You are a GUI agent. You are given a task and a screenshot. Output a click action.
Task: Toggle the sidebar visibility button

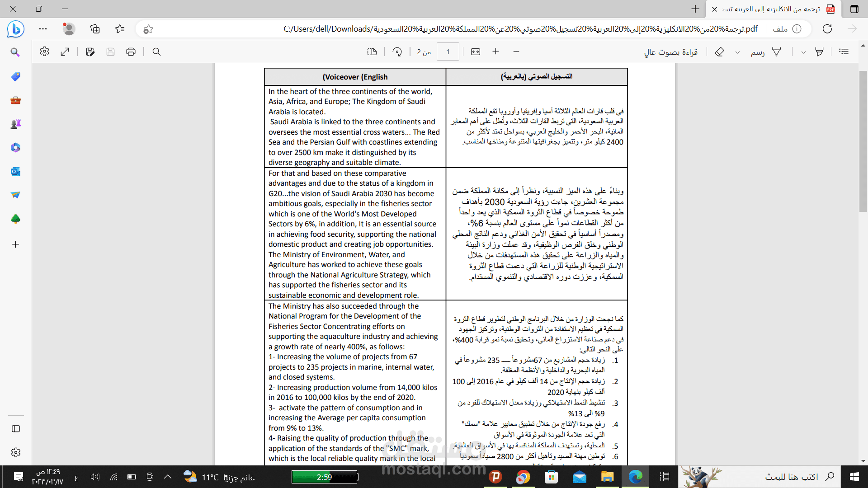point(16,429)
